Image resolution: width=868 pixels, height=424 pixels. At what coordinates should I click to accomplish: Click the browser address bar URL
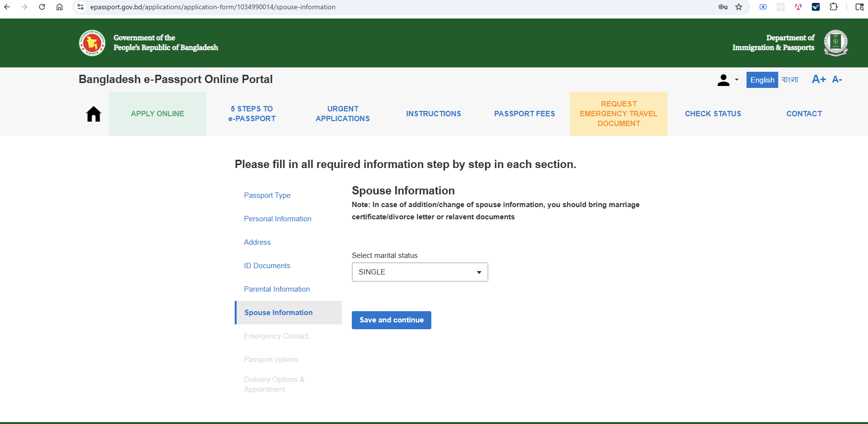coord(213,7)
